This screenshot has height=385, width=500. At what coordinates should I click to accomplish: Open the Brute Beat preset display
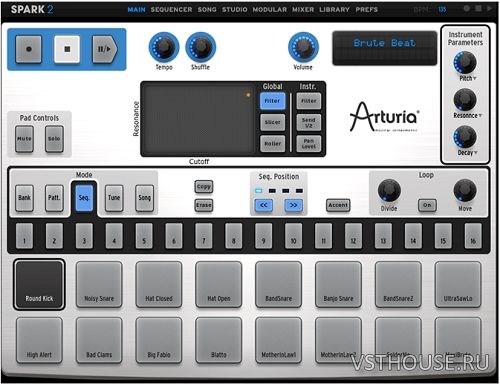point(384,48)
